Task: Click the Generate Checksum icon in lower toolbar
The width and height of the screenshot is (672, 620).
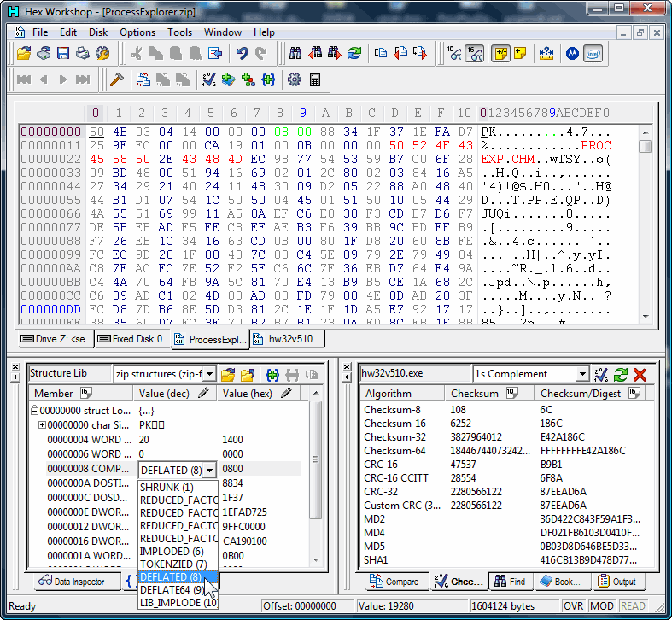Action: [208, 79]
